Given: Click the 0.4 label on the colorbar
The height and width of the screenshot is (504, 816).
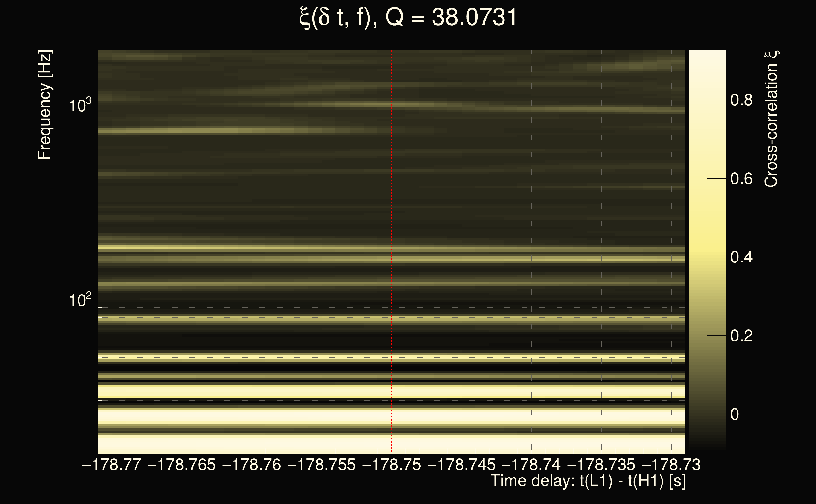Looking at the screenshot, I should pyautogui.click(x=741, y=257).
